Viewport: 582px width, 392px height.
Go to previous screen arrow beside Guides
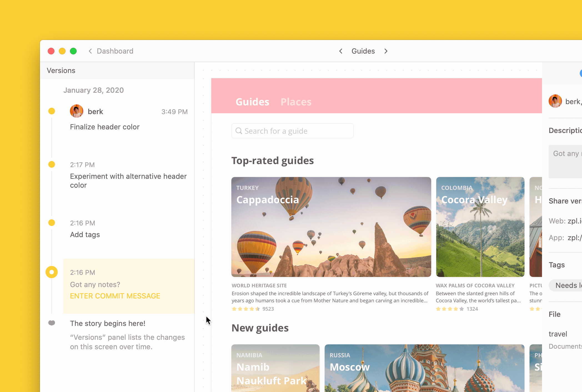click(341, 51)
